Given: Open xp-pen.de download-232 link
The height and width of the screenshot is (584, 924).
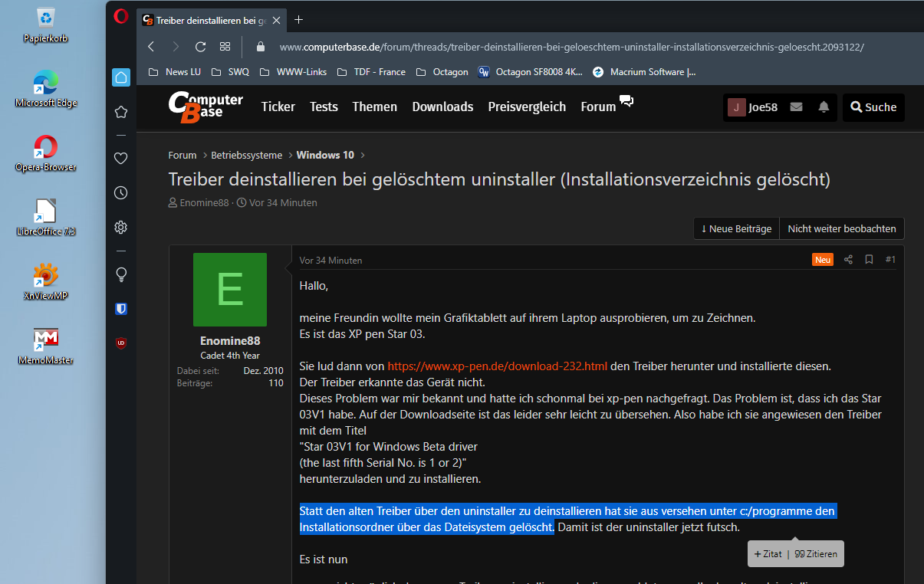Looking at the screenshot, I should click(x=497, y=366).
